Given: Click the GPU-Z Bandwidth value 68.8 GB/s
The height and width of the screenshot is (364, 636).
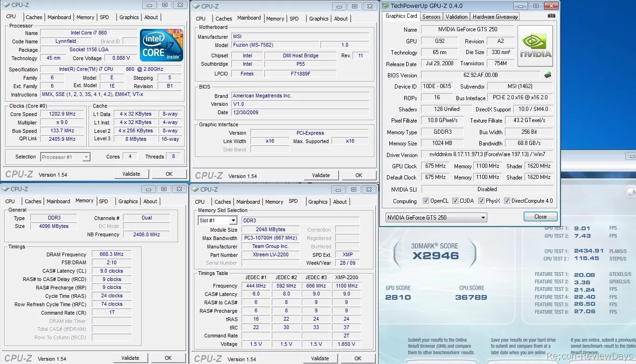Looking at the screenshot, I should [x=529, y=143].
